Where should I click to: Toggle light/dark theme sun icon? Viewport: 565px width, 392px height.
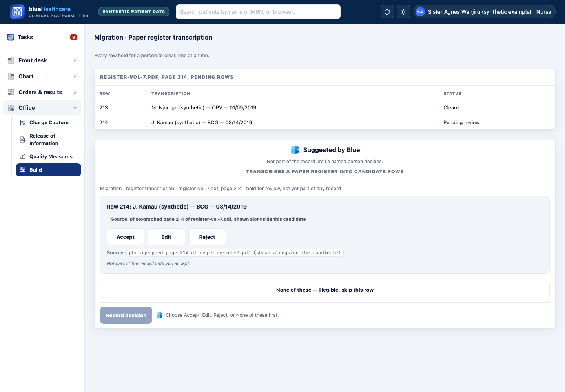click(404, 12)
